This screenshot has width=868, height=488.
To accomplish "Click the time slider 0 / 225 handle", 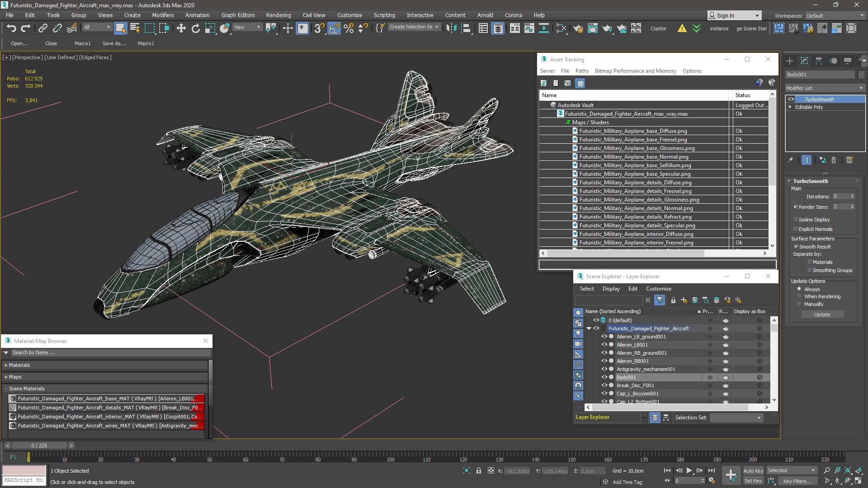I will click(x=39, y=446).
